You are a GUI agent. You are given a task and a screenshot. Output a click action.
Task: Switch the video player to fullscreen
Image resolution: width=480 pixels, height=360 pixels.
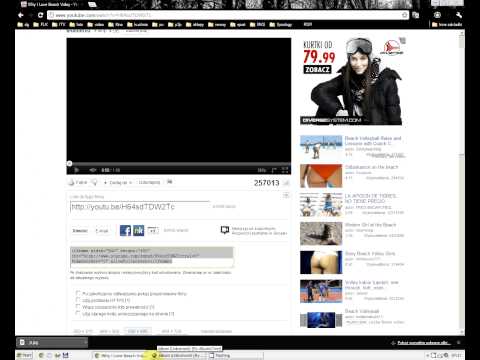click(x=285, y=170)
